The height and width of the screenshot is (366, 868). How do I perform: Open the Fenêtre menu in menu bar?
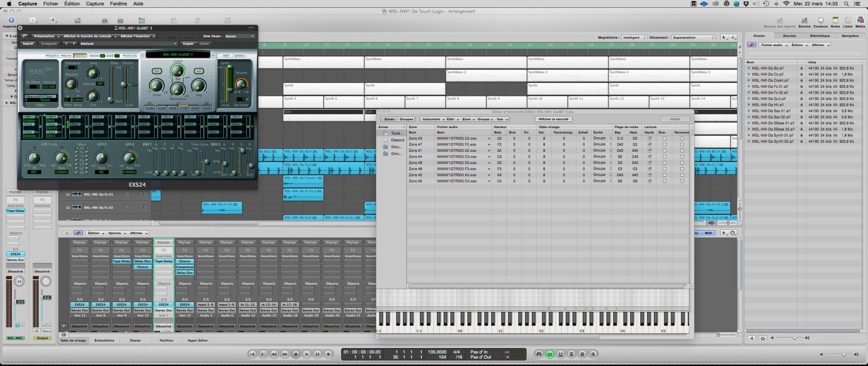(118, 4)
